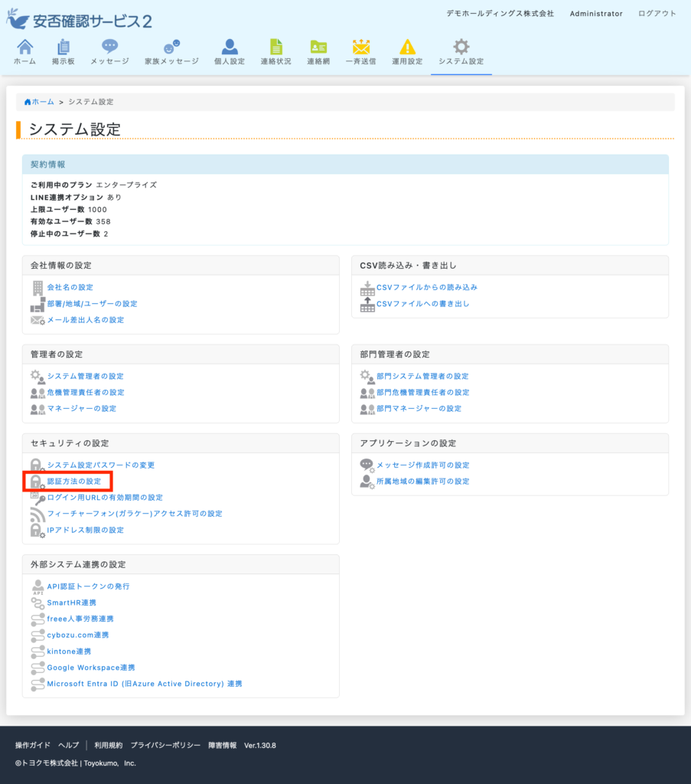Open 部門システム管理者の設定 link
The height and width of the screenshot is (784, 691).
[422, 377]
